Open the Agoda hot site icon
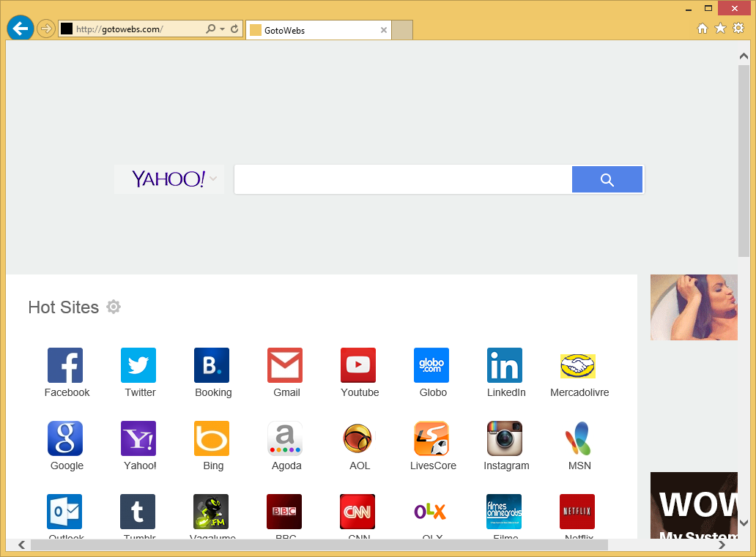Image resolution: width=756 pixels, height=557 pixels. pos(285,438)
